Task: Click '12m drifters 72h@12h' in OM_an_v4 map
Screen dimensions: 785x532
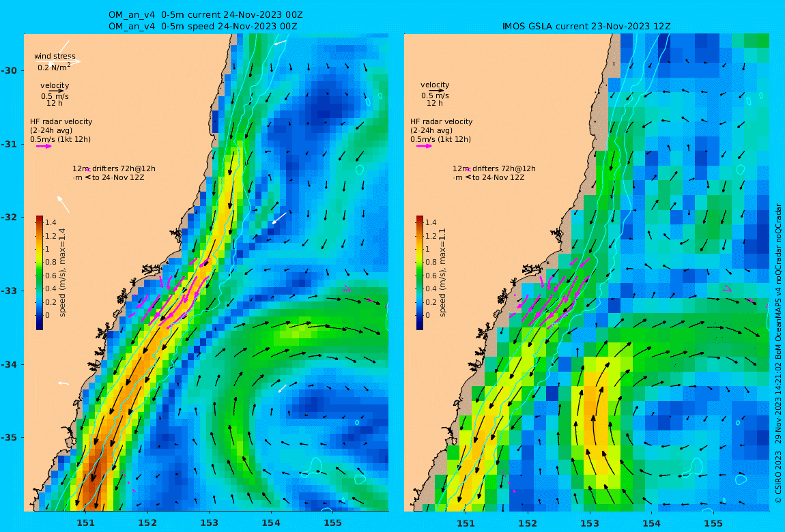Action: pos(114,168)
